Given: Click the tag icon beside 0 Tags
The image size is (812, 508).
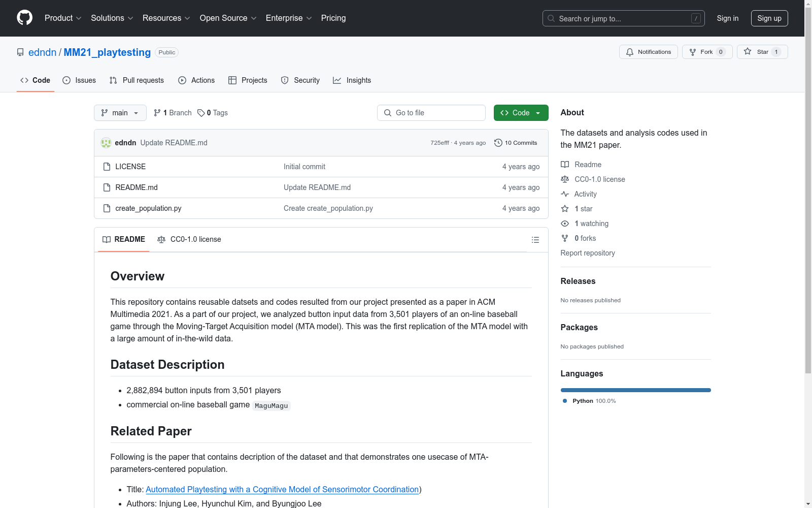Looking at the screenshot, I should coord(201,113).
